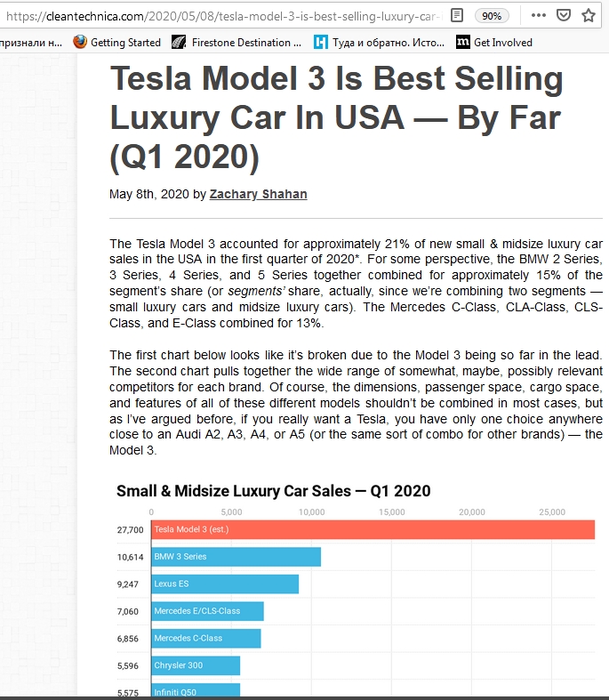Select the Mercedes E/CLS-Class chart bar

[x=207, y=611]
